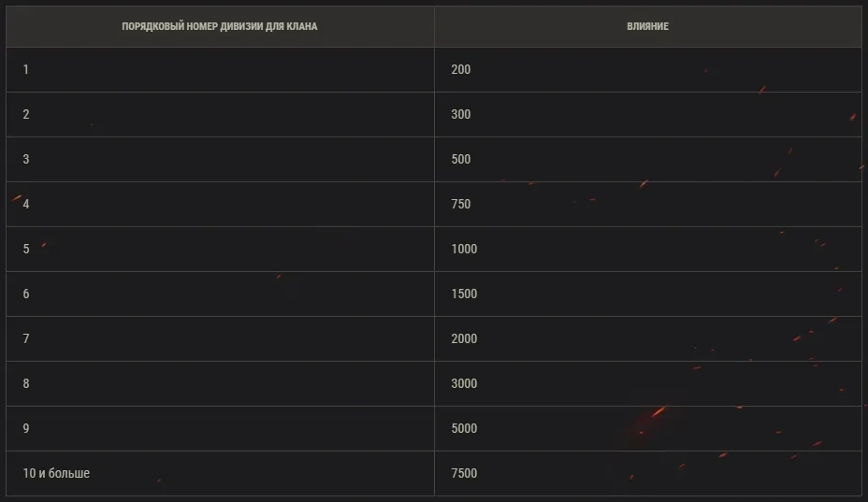The width and height of the screenshot is (868, 502).
Task: Click the influence value 1000
Action: (x=464, y=250)
